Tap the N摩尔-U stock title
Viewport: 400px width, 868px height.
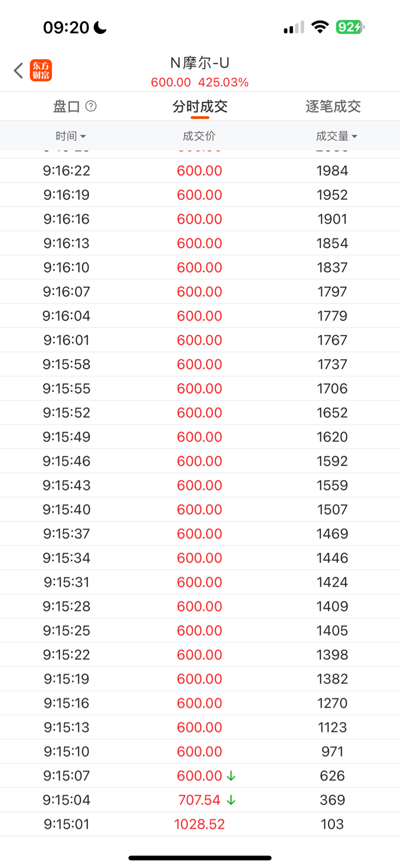coord(200,63)
